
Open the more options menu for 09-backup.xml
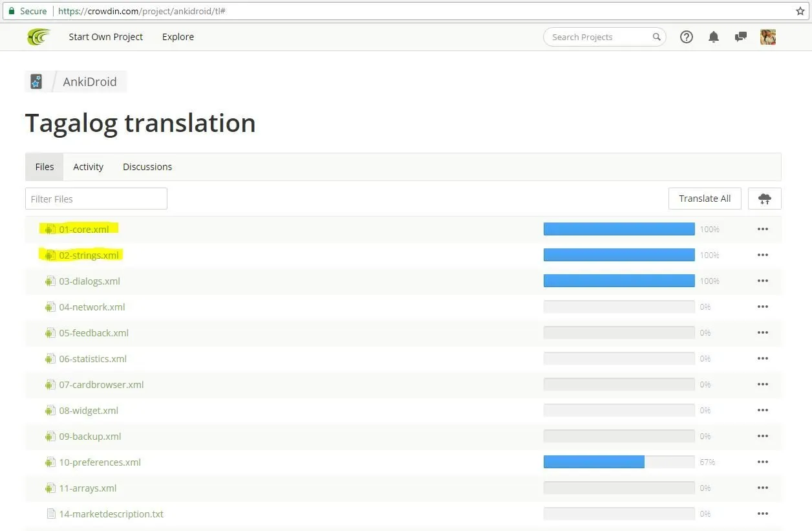[x=763, y=436]
